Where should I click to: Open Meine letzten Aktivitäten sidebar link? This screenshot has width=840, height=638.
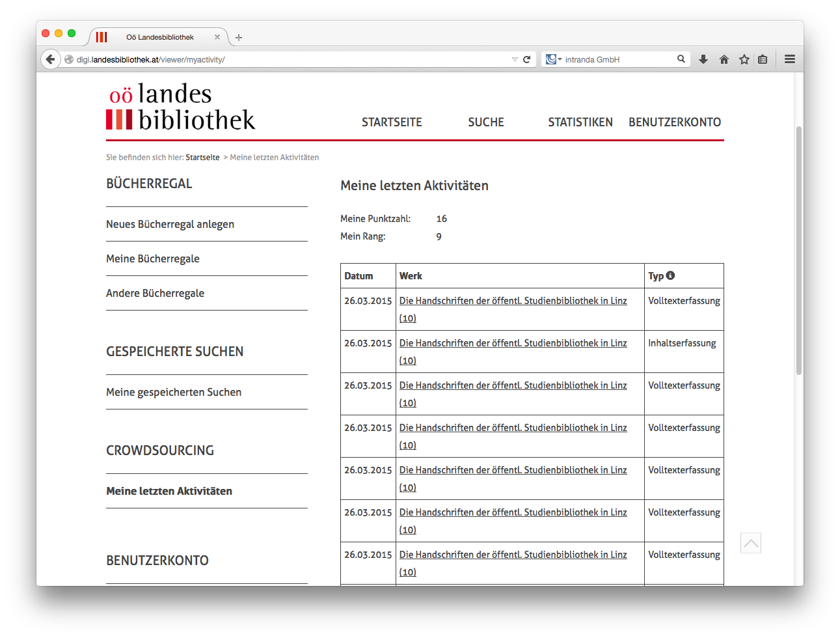pos(169,491)
